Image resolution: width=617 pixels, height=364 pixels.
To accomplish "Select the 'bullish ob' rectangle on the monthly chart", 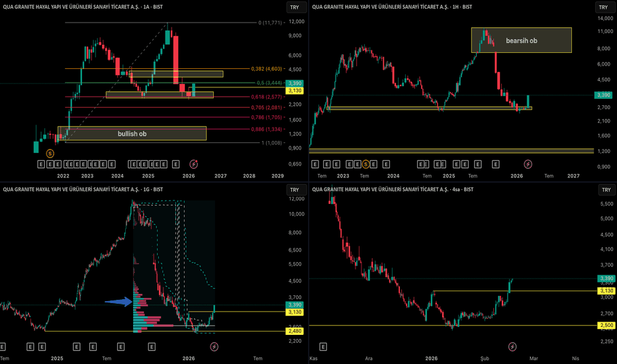I will click(x=132, y=134).
